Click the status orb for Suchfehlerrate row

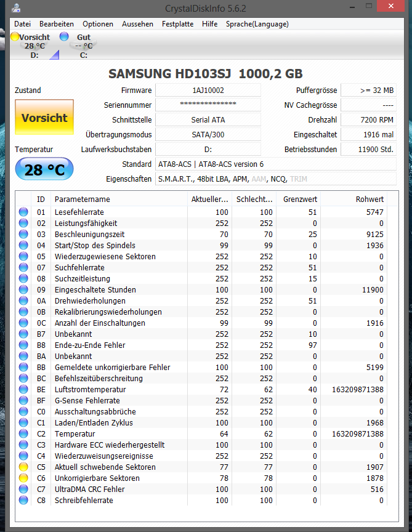(x=23, y=267)
